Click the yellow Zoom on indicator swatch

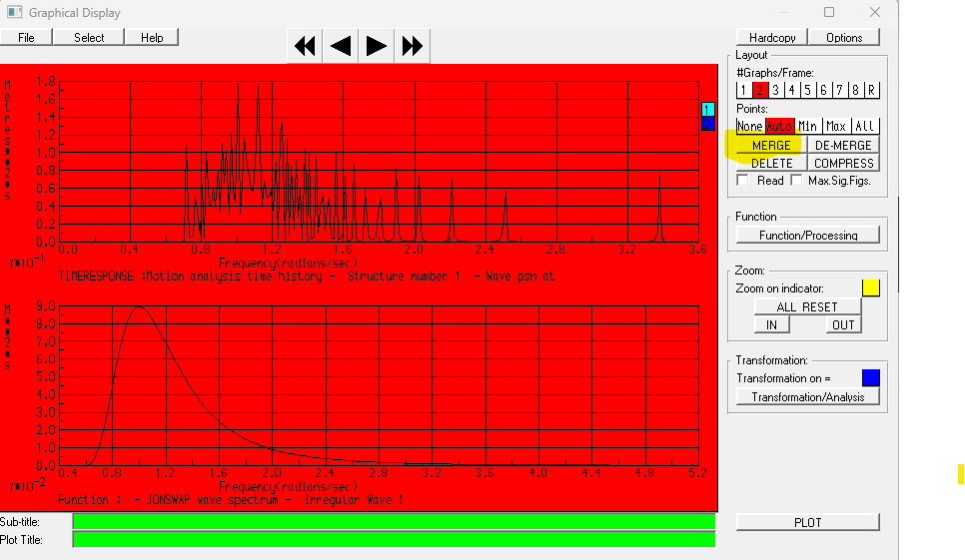pos(871,287)
